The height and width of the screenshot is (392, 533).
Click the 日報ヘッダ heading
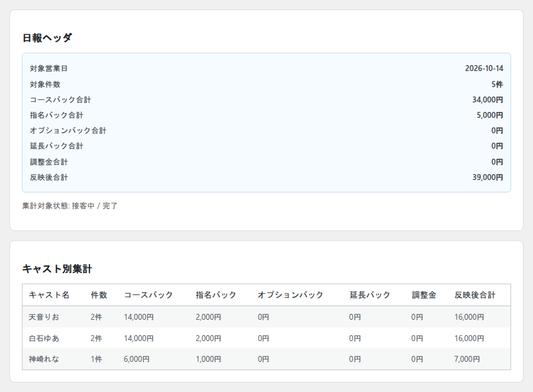click(47, 38)
